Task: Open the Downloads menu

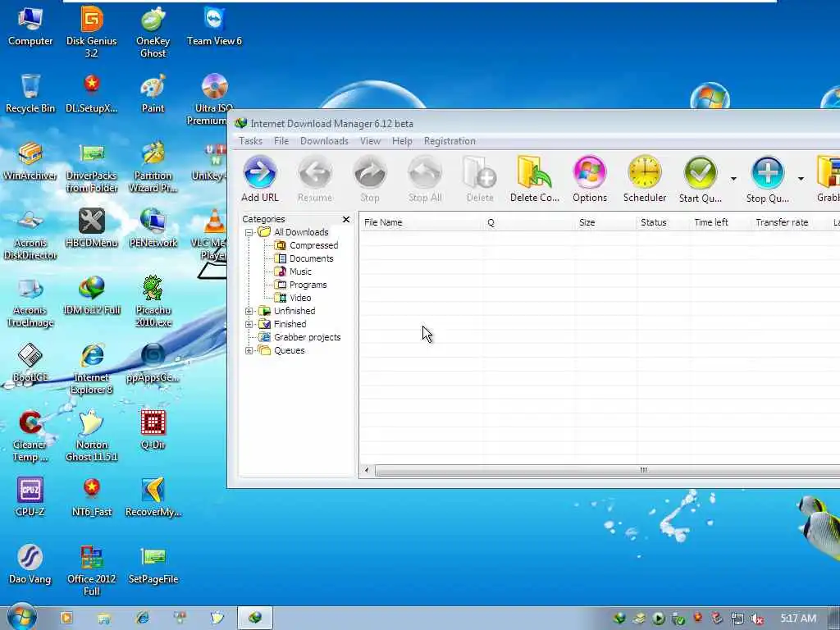Action: point(324,141)
